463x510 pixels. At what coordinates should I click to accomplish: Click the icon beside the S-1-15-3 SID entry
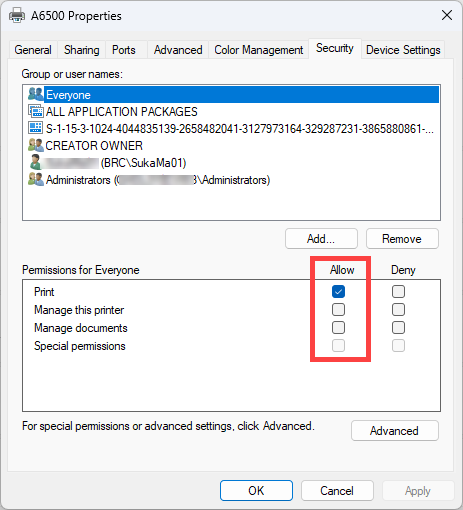coord(35,128)
